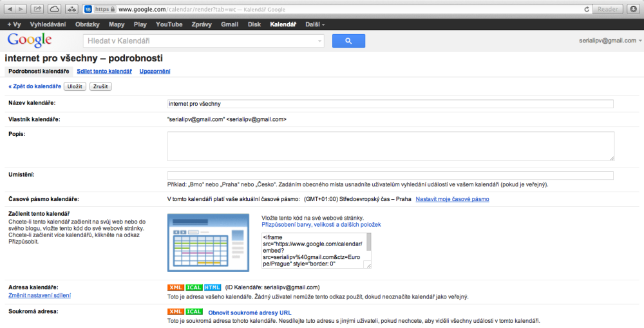Click the ID Kalendáře: serialipv@gmail.com text
Image resolution: width=644 pixels, height=328 pixels.
point(272,287)
